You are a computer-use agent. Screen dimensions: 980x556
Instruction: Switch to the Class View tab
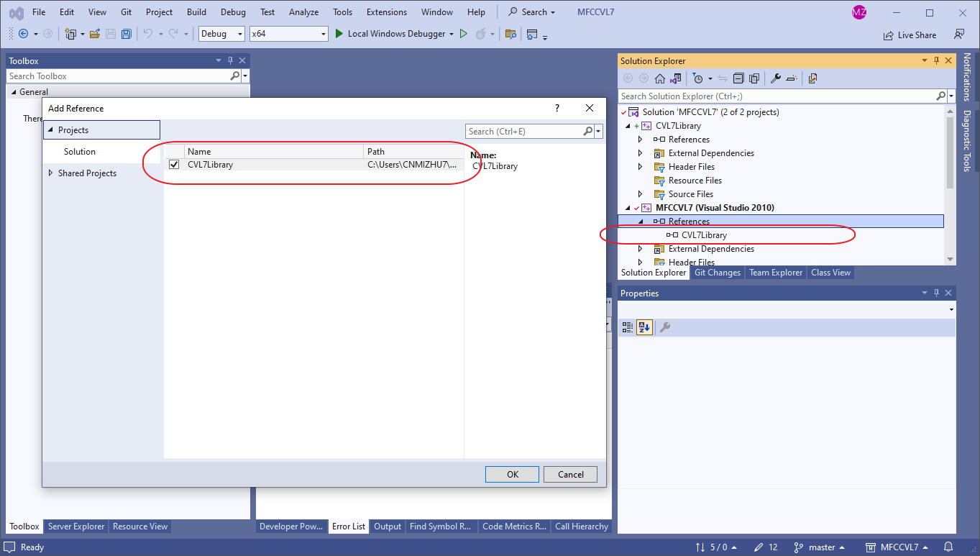click(x=830, y=273)
